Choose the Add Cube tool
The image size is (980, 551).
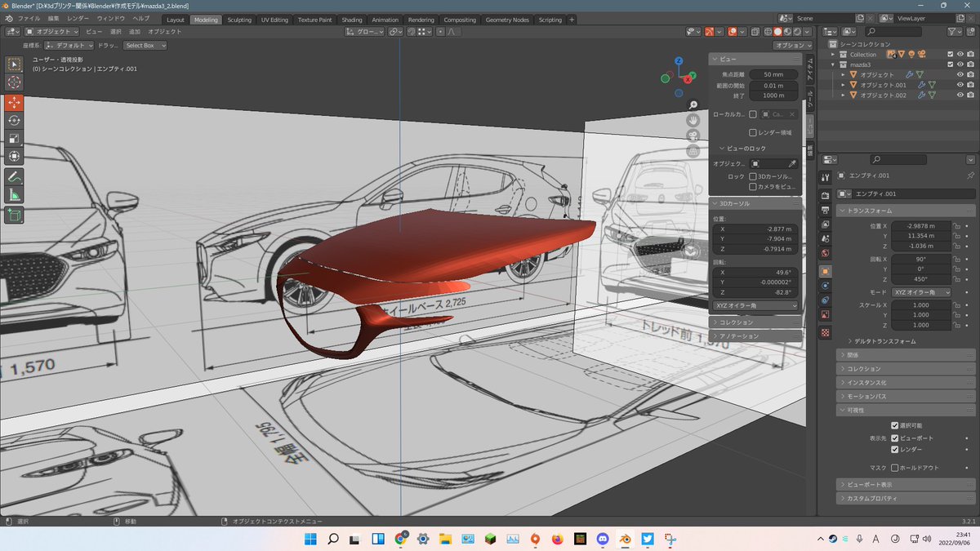pyautogui.click(x=14, y=215)
